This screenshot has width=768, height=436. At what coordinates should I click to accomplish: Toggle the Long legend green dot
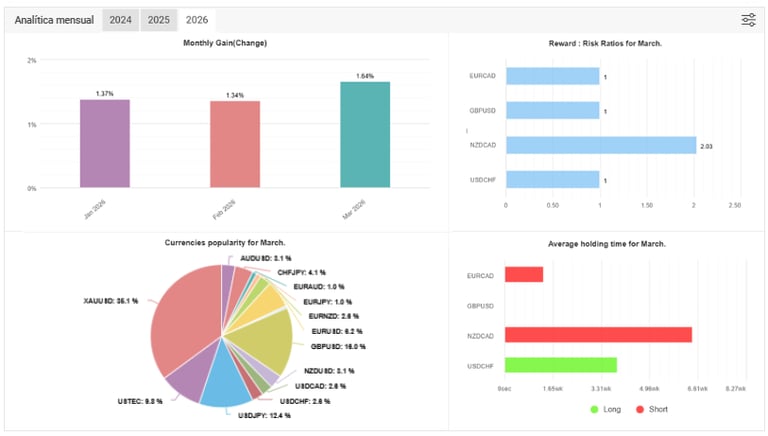595,410
